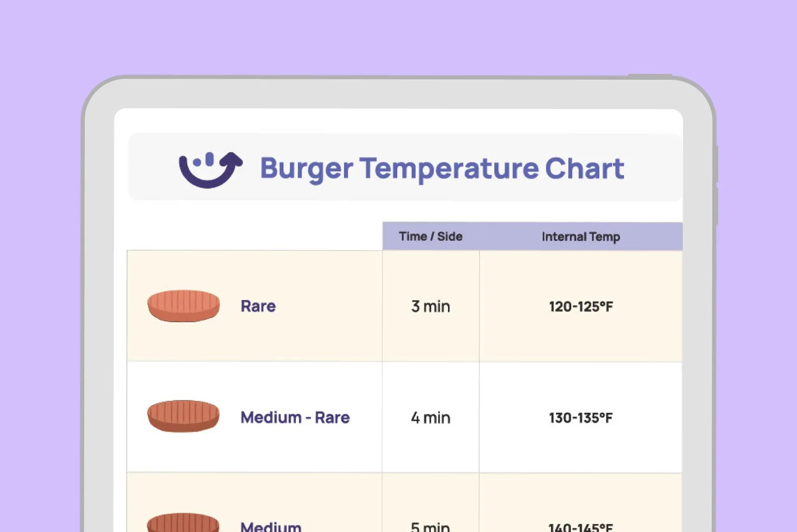The height and width of the screenshot is (532, 797).
Task: Select the 4 min time cell
Action: pos(431,417)
